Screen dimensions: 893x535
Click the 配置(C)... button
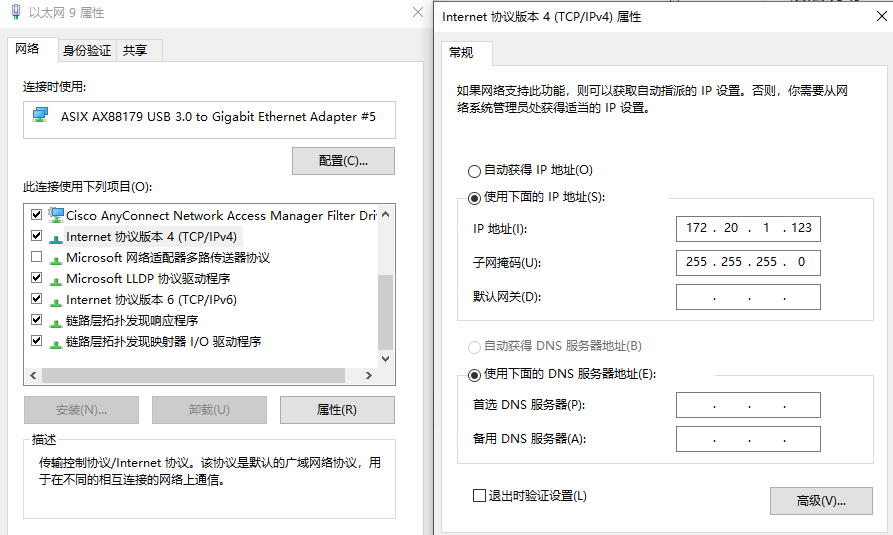tap(343, 161)
